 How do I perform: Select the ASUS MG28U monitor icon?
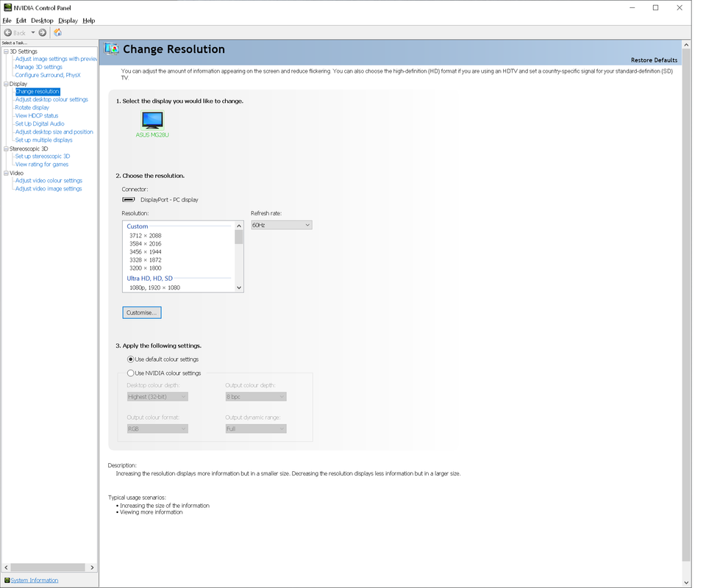point(152,120)
